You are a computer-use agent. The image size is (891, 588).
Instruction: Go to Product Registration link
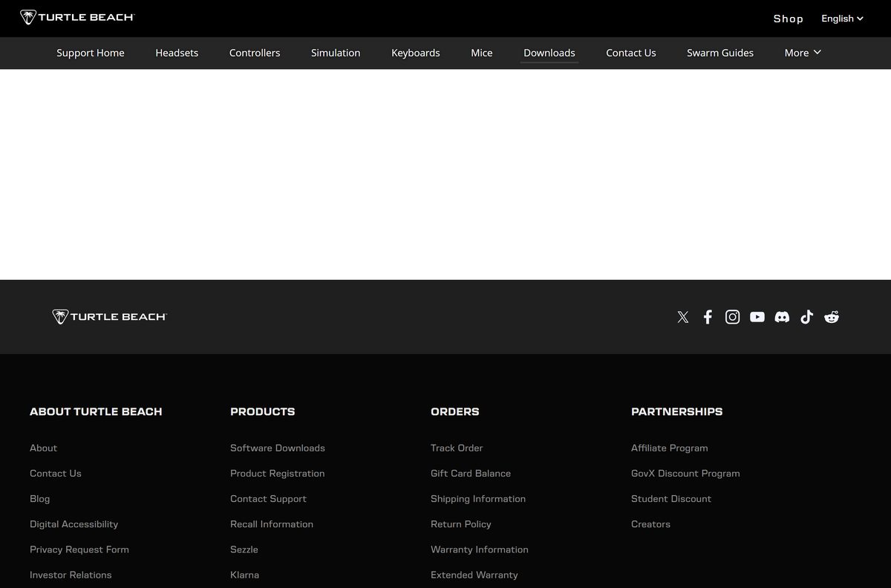click(278, 474)
